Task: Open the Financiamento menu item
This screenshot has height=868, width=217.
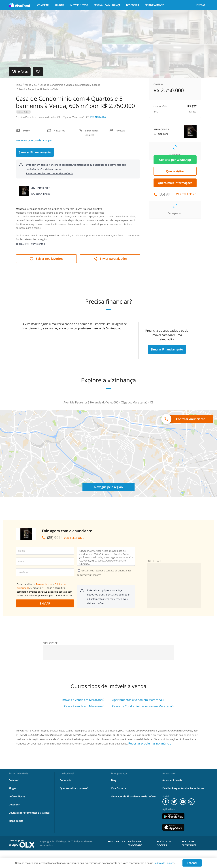Action: pyautogui.click(x=155, y=5)
